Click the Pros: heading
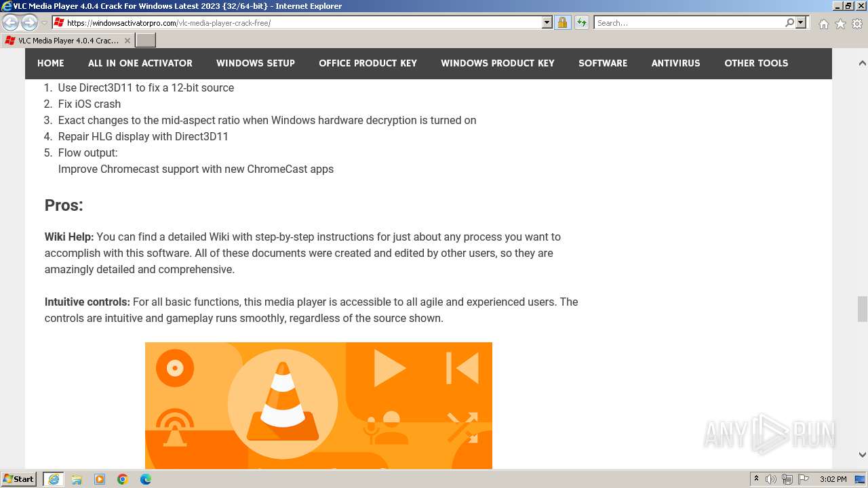Screen dimensions: 868x488 tap(64, 205)
